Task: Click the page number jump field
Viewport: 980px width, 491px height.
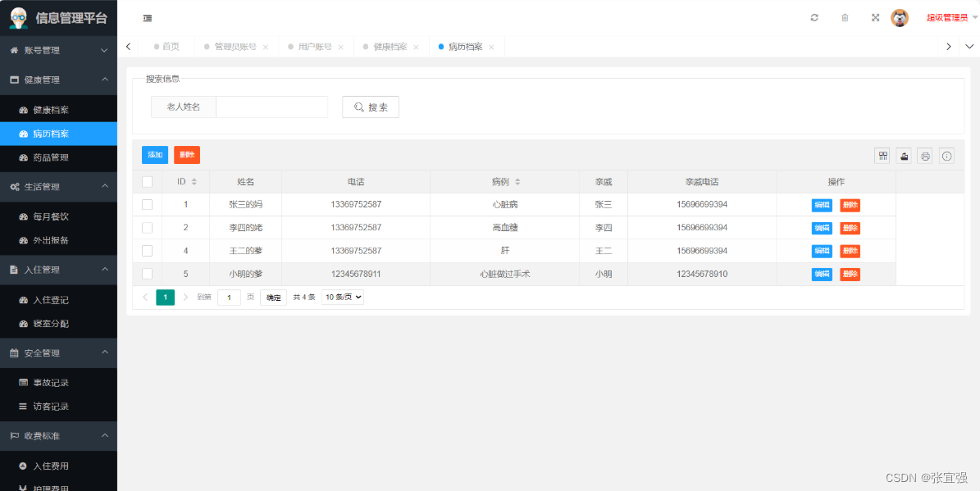Action: (x=230, y=298)
